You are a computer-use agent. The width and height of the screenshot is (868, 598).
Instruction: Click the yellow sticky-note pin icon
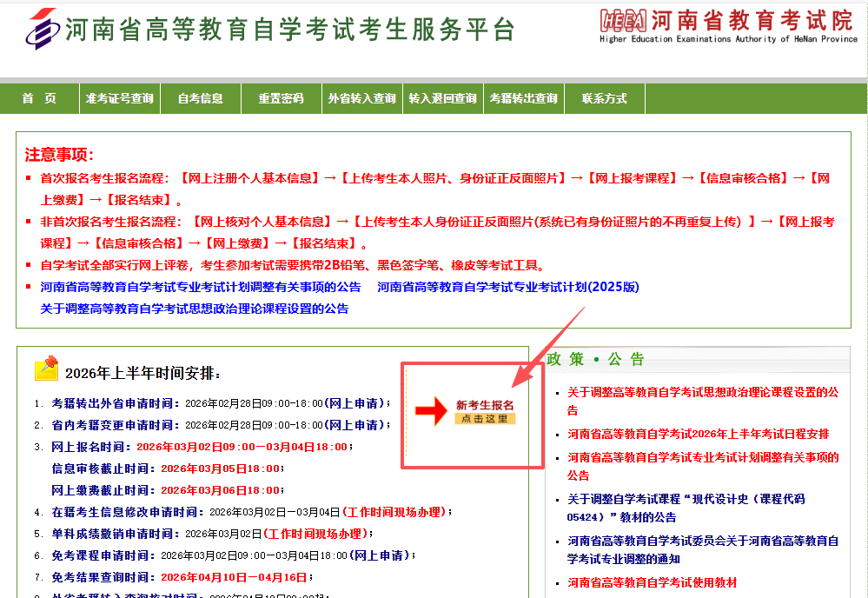(x=47, y=369)
